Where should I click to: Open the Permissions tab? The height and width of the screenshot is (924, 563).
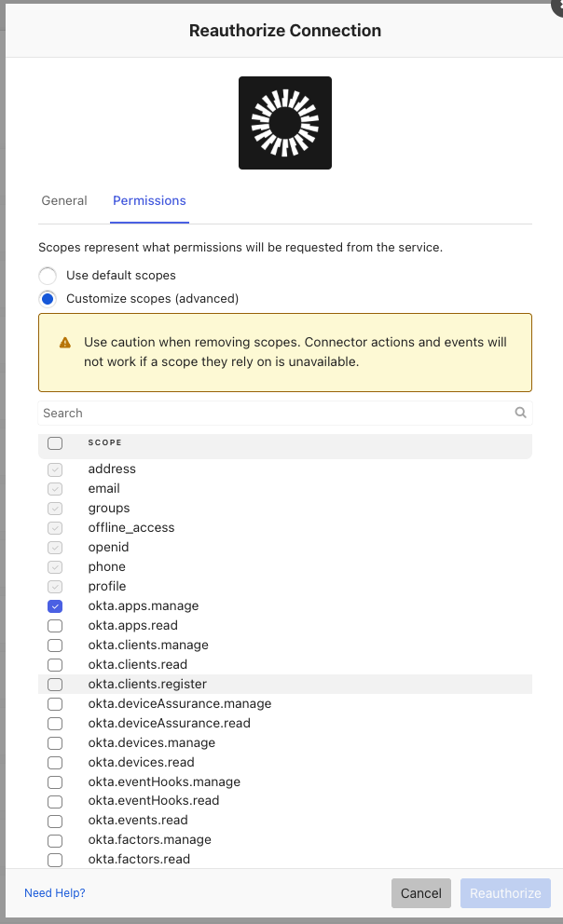149,200
